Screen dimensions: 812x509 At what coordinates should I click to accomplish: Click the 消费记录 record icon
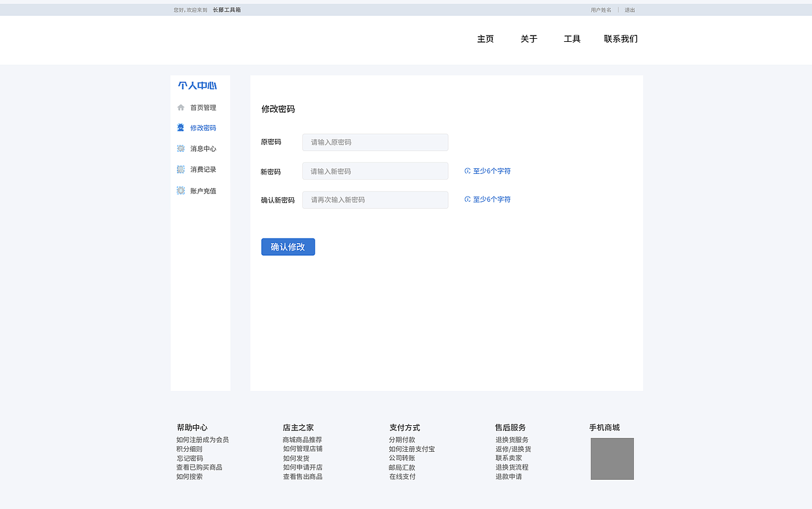pos(181,169)
